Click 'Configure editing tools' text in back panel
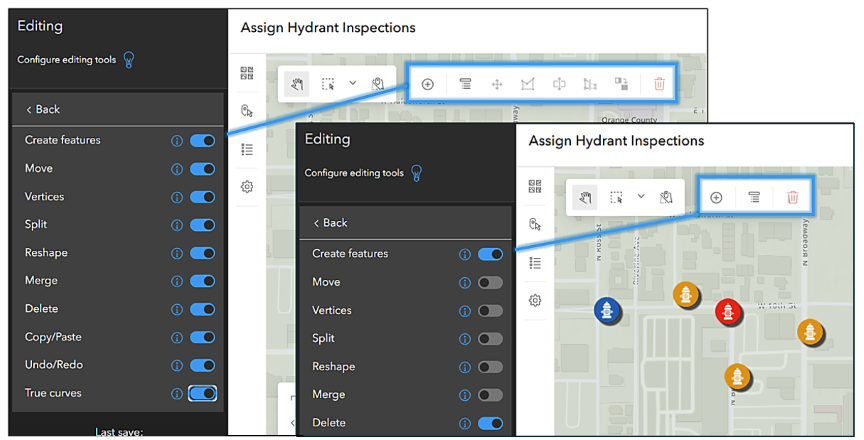Image resolution: width=864 pixels, height=440 pixels. point(67,59)
